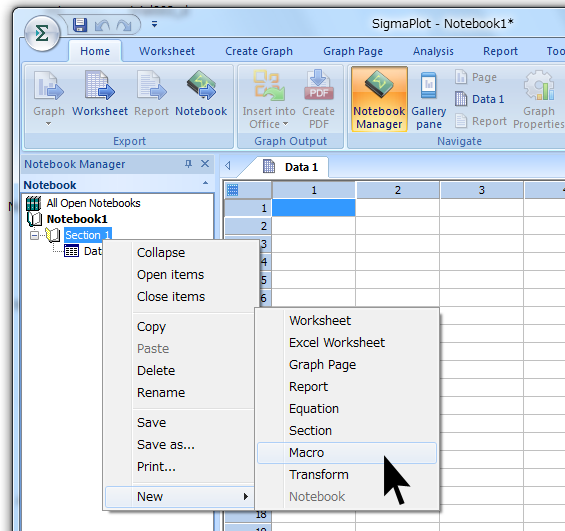Click the Data 1 navigate icon in ribbon

point(479,99)
